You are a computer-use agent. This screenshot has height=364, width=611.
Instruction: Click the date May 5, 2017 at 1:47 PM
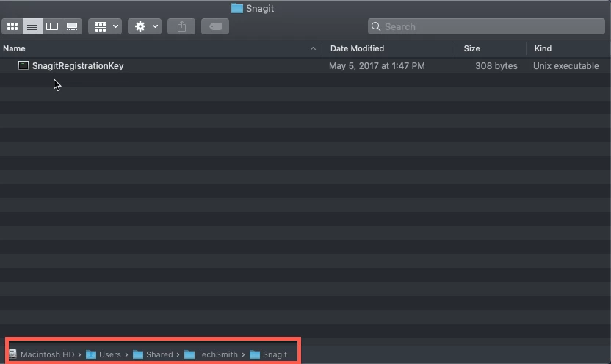pos(377,66)
